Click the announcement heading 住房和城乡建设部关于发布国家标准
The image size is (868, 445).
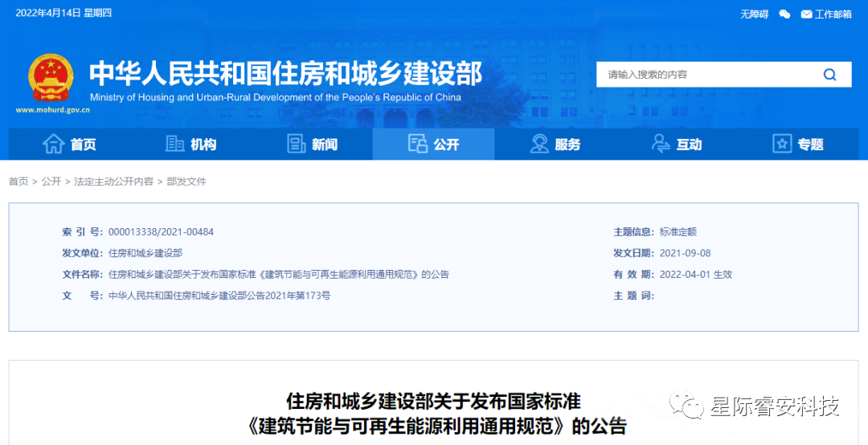coord(433,401)
